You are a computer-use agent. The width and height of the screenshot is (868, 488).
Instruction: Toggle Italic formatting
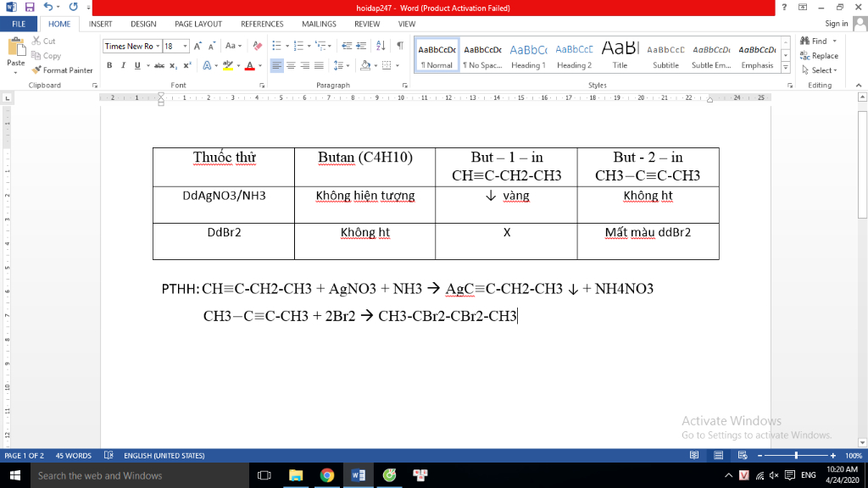click(124, 66)
